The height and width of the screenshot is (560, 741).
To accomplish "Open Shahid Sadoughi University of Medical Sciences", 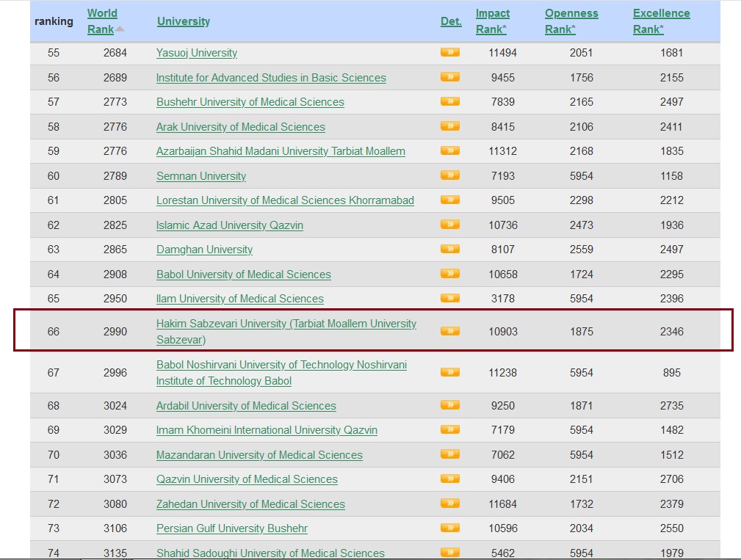I will pos(270,553).
